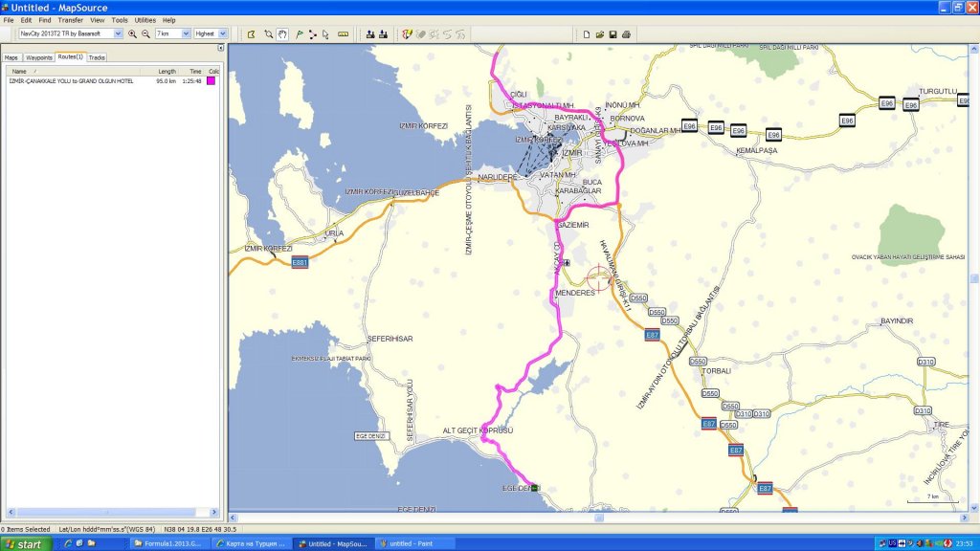Open the Find menu
The image size is (980, 551).
click(45, 20)
